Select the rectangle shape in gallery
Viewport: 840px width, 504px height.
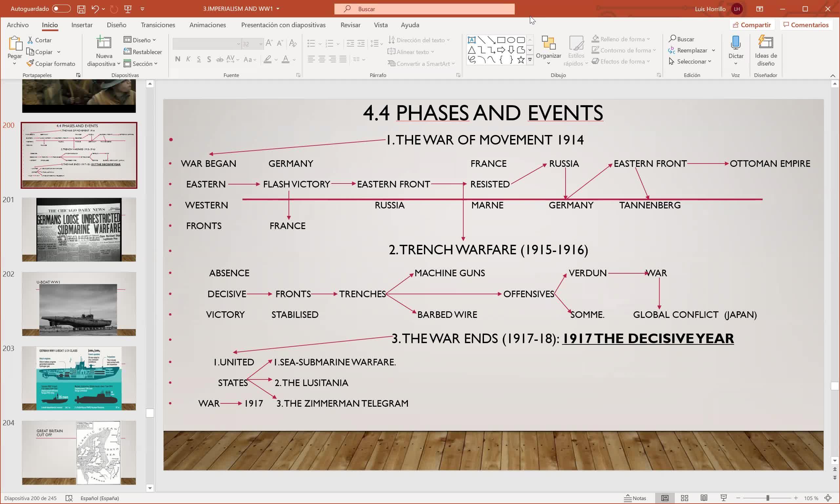coord(501,40)
